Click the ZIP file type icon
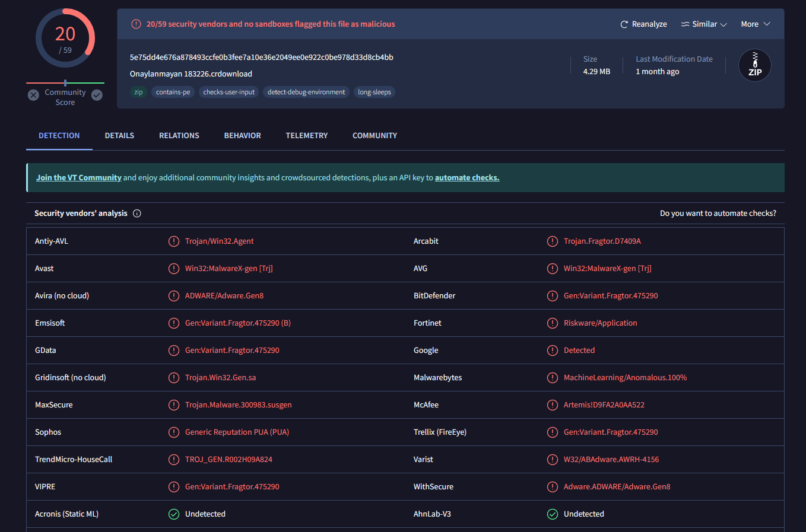The image size is (806, 532). (x=755, y=65)
